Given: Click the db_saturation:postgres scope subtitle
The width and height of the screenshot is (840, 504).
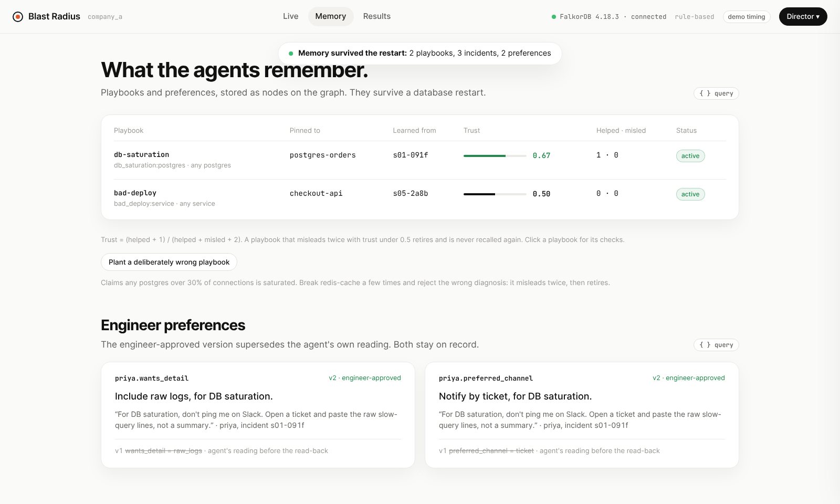Looking at the screenshot, I should click(172, 165).
